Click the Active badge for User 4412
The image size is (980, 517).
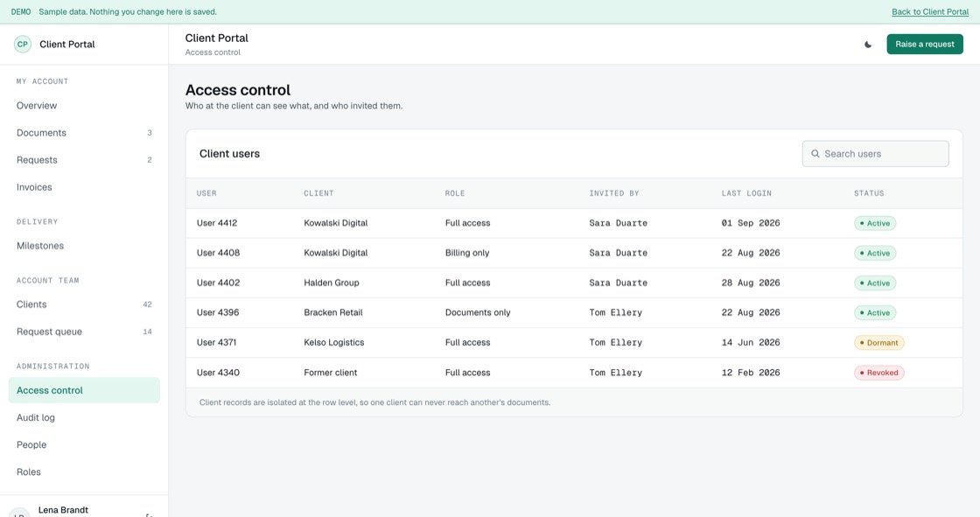tap(875, 223)
